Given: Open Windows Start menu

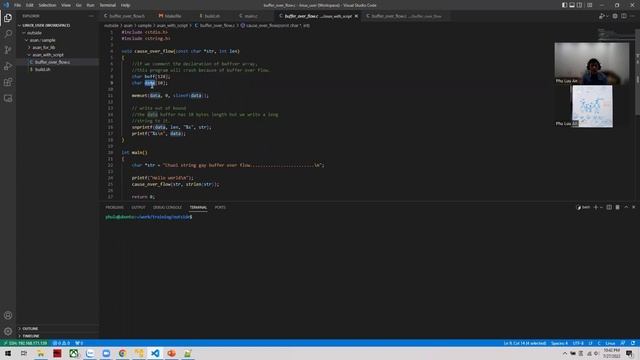Looking at the screenshot, I should pyautogui.click(x=7, y=353).
